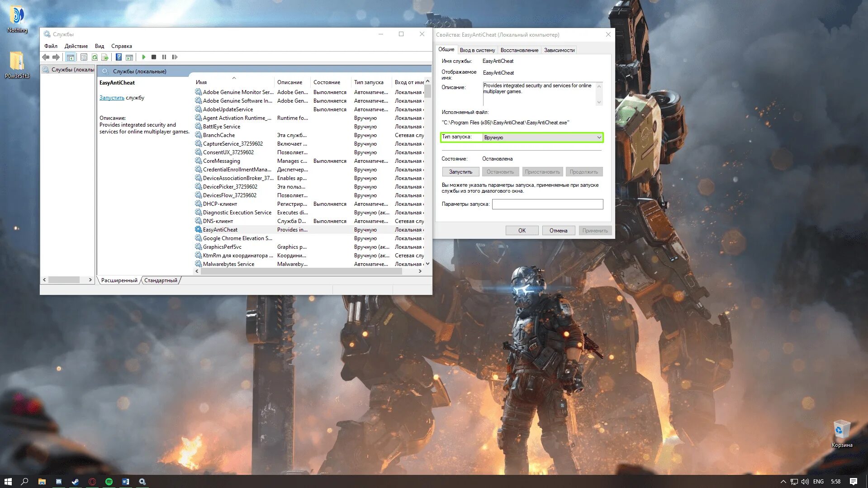
Task: Click the Refresh toolbar icon
Action: click(x=95, y=57)
